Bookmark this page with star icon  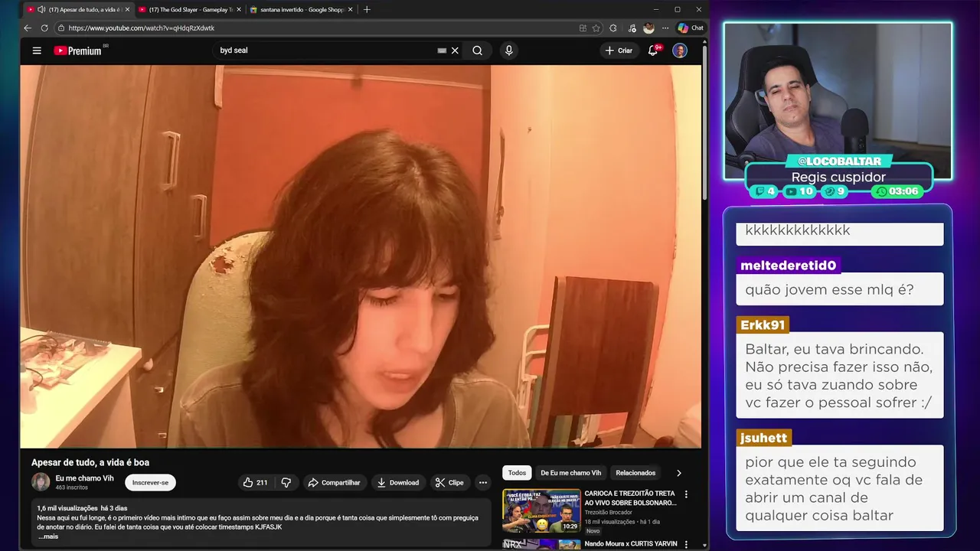tap(596, 28)
